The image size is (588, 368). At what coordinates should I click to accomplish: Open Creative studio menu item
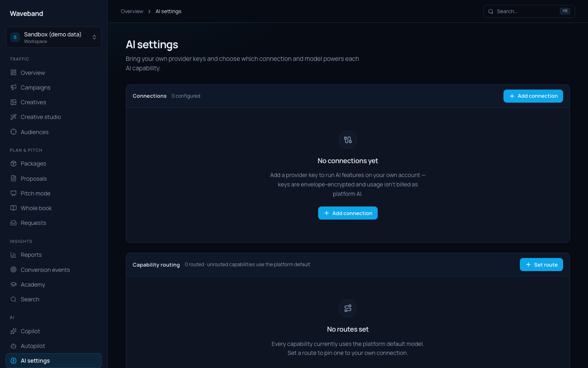(53, 117)
